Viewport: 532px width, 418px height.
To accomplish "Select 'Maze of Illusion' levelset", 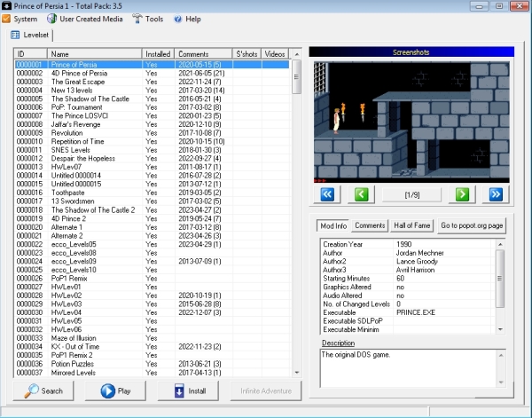I will [x=152, y=338].
